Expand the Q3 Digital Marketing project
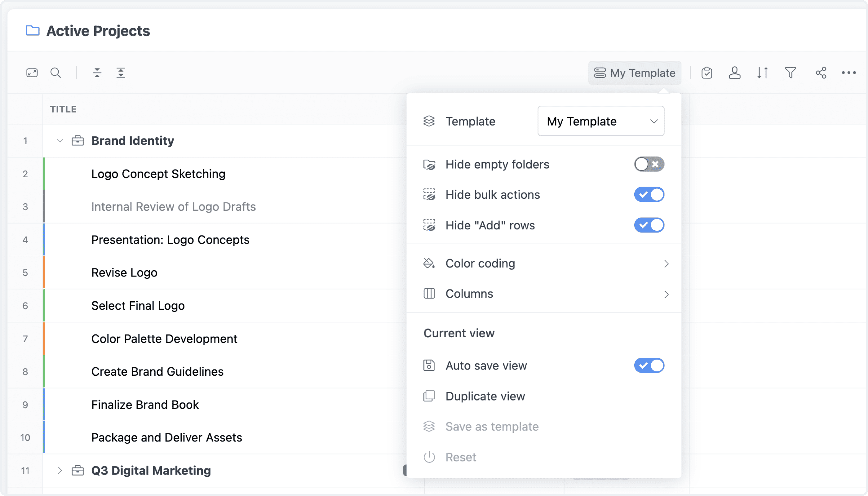This screenshot has height=496, width=868. (60, 471)
